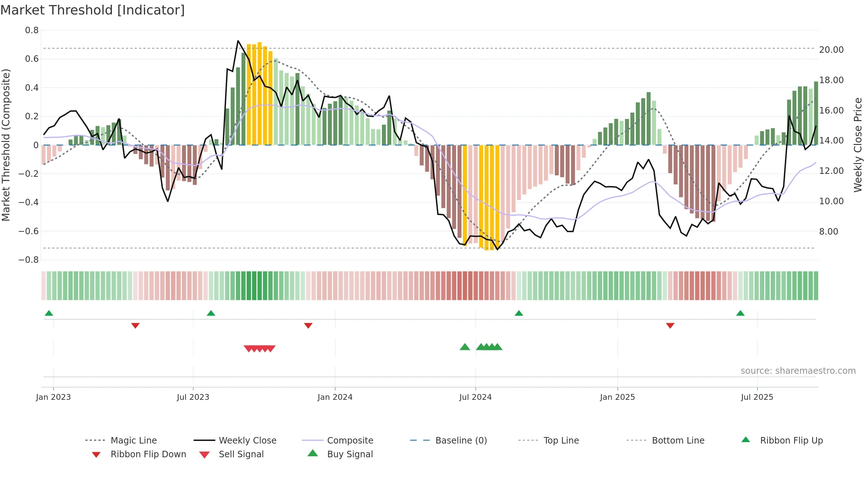Click the 18.00 right-axis price label
The width and height of the screenshot is (868, 488).
click(831, 80)
